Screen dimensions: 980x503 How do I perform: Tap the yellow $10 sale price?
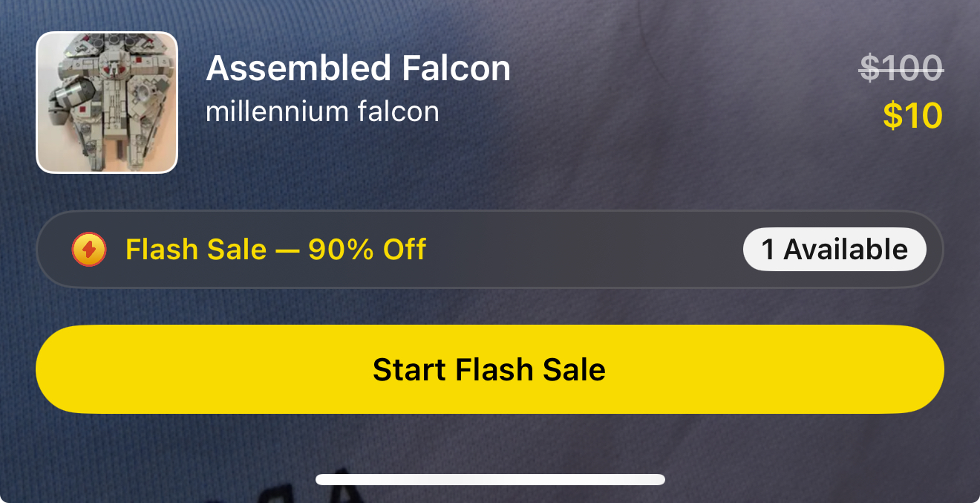[912, 116]
